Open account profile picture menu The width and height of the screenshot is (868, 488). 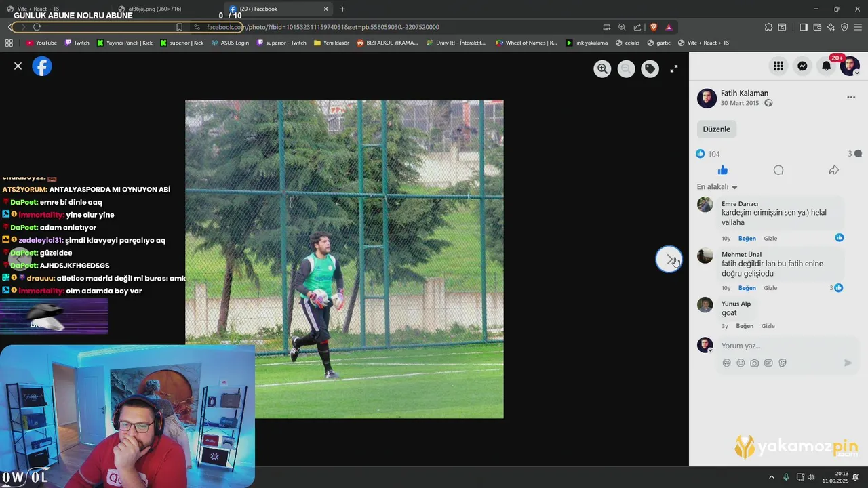(850, 66)
